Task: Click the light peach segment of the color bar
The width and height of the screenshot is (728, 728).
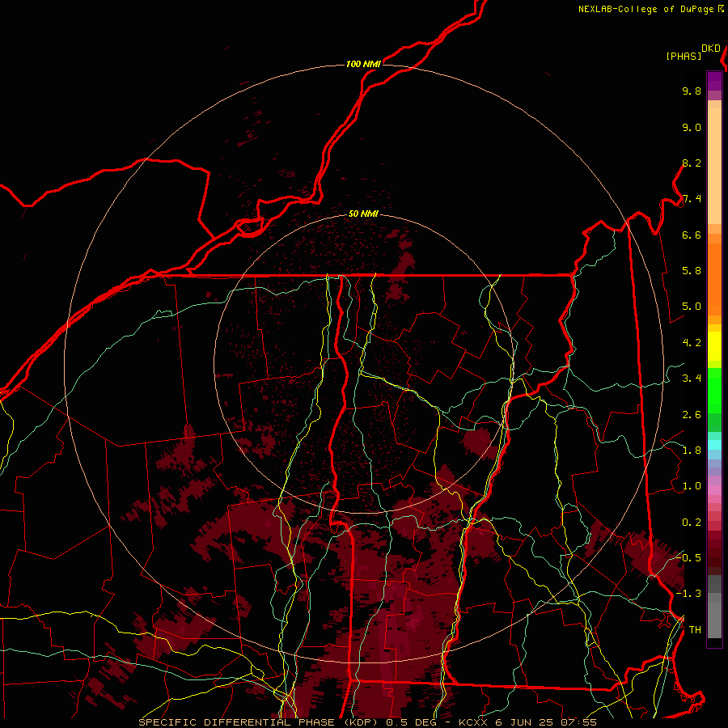Action: 714,166
